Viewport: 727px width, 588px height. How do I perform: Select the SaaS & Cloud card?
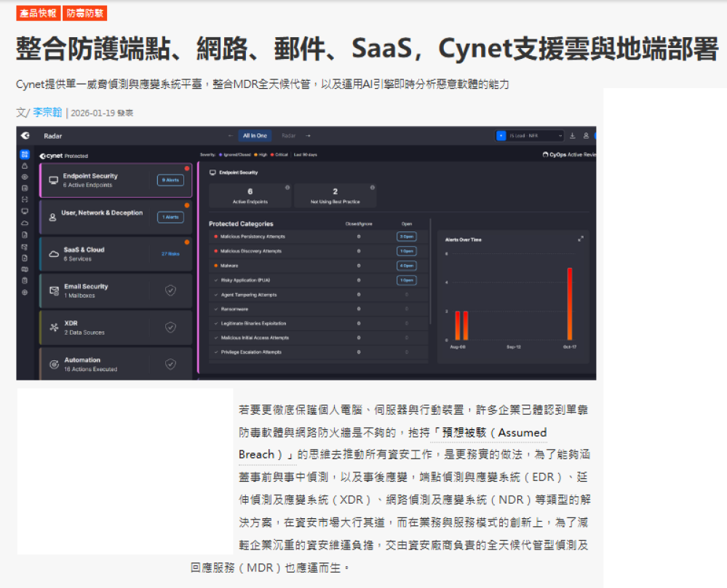[116, 253]
